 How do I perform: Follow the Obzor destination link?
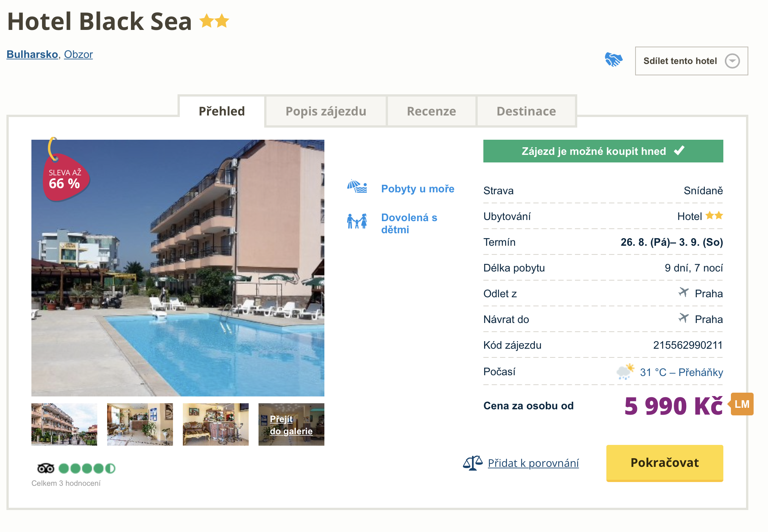(78, 55)
